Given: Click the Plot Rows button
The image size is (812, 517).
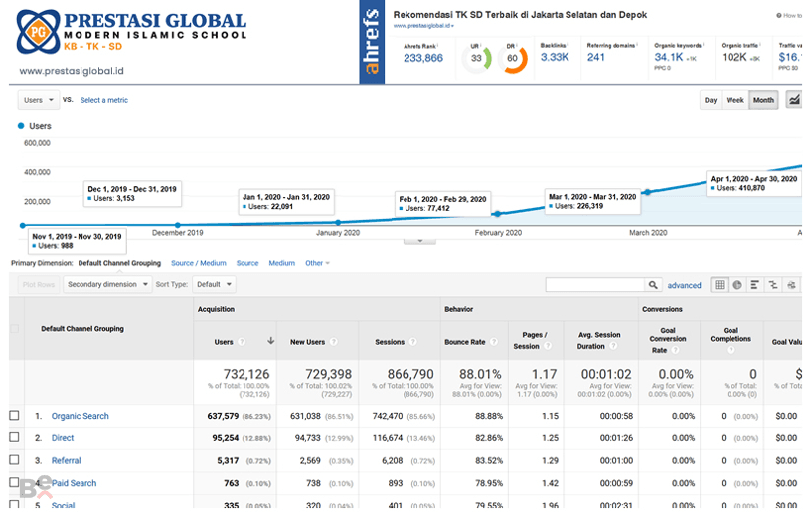Looking at the screenshot, I should click(x=39, y=284).
